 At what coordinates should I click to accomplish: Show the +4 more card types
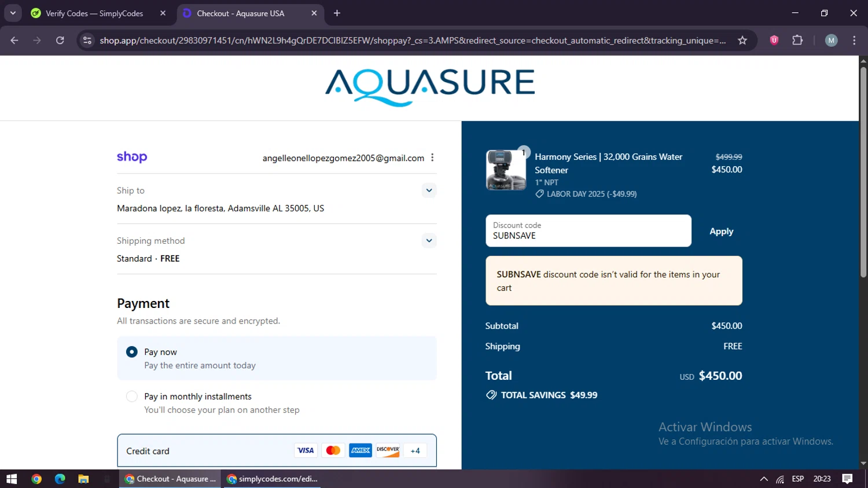[x=415, y=450]
